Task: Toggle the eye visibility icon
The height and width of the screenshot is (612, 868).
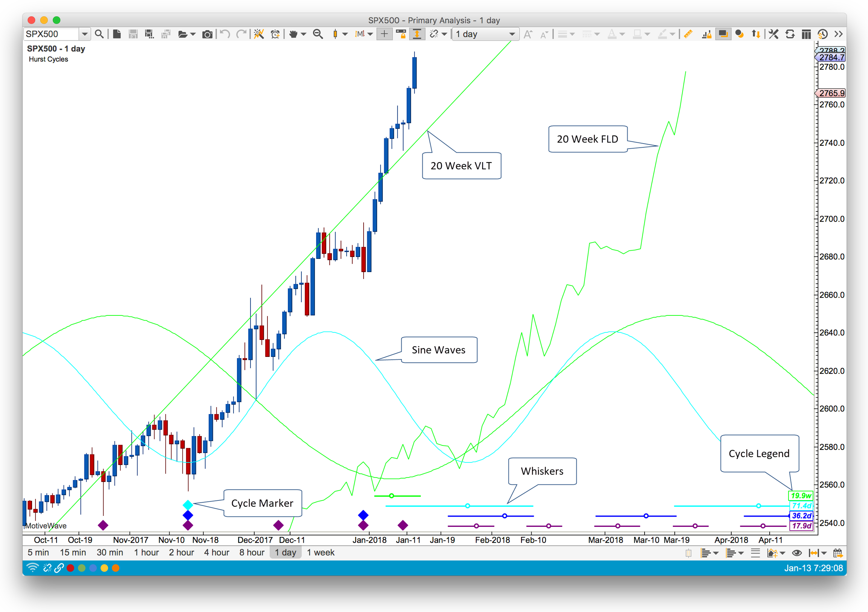Action: pyautogui.click(x=796, y=553)
